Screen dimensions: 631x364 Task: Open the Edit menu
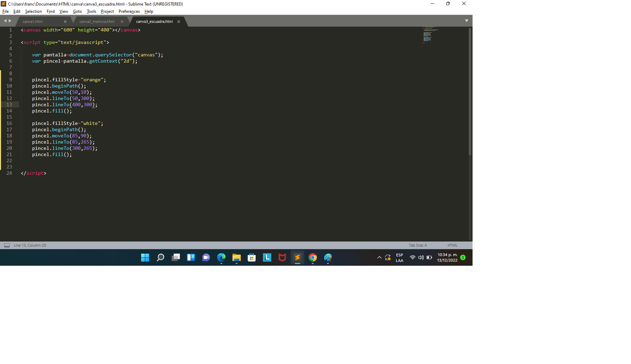(x=17, y=11)
